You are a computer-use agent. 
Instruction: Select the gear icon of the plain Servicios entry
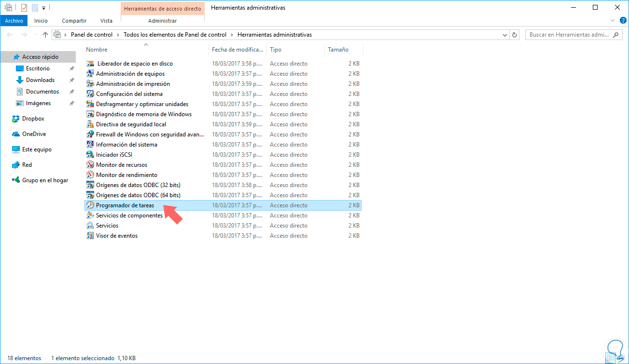(x=90, y=226)
